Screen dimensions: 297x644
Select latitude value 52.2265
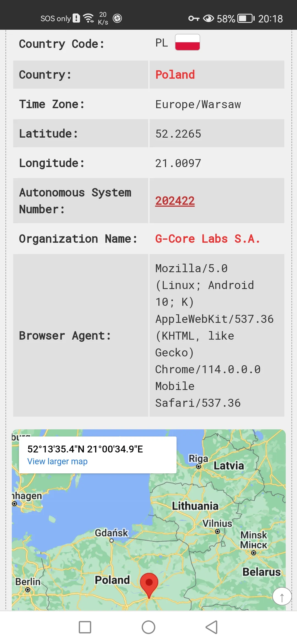point(178,134)
